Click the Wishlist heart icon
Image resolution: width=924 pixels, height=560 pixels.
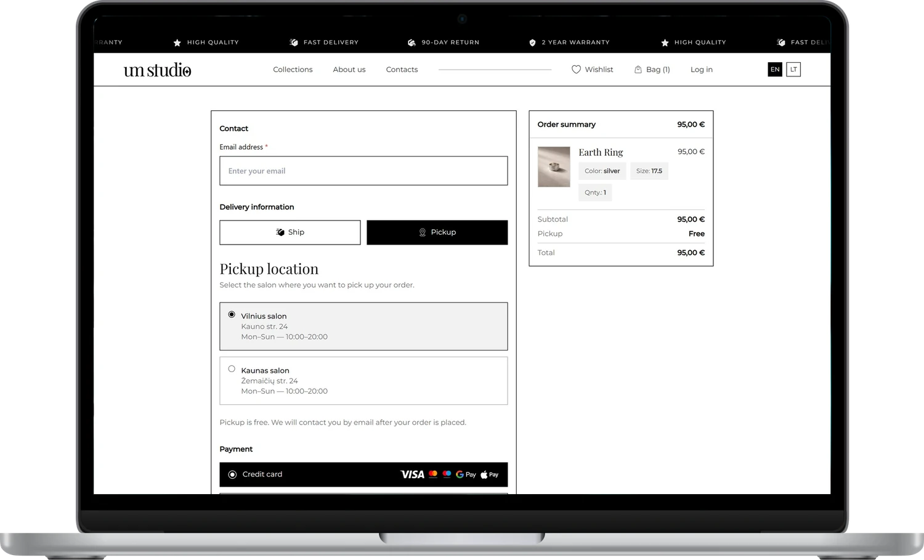click(576, 70)
